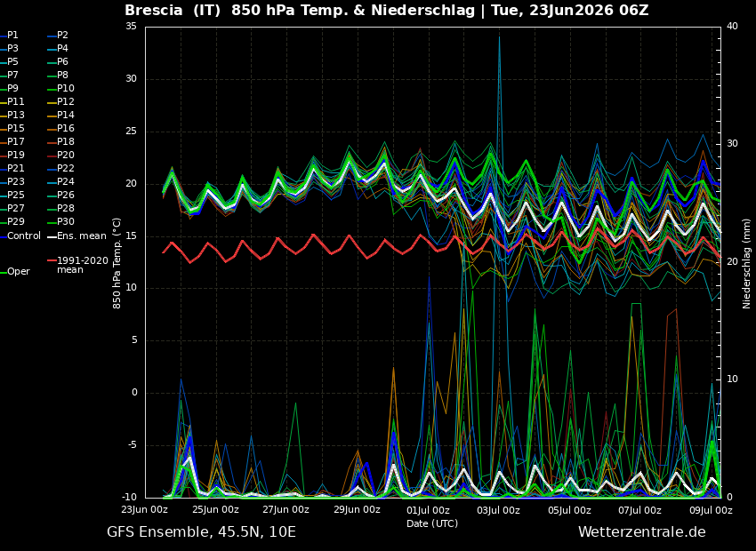Screen dimensions: 756x551
Task: Click the "1991-2020 mean" legend label
Action: point(83,265)
